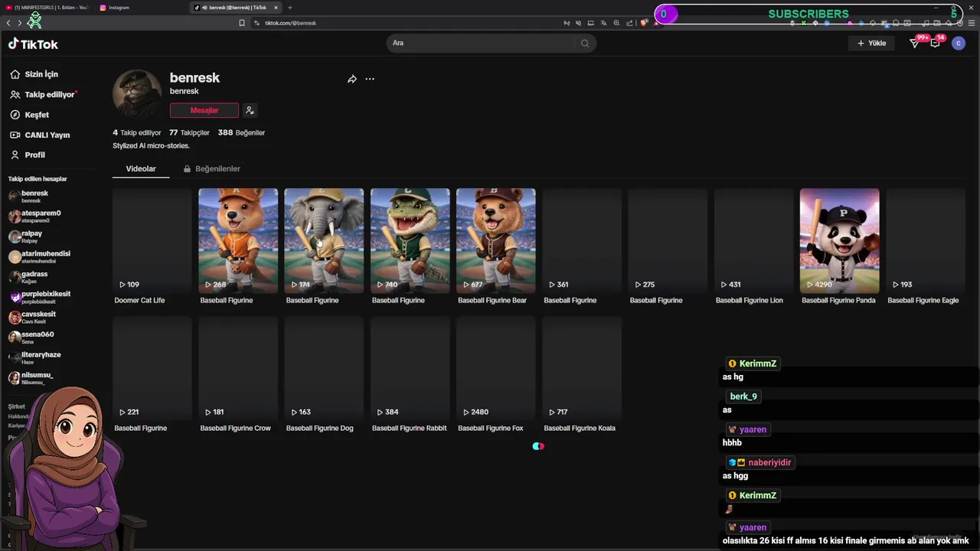Viewport: 980px width, 551px height.
Task: Open the TikTok home logo
Action: tap(33, 44)
